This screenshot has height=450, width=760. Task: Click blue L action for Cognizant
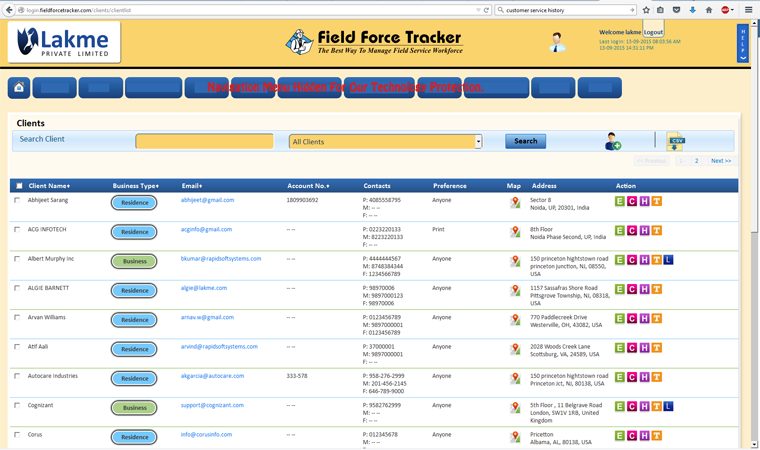pos(668,406)
